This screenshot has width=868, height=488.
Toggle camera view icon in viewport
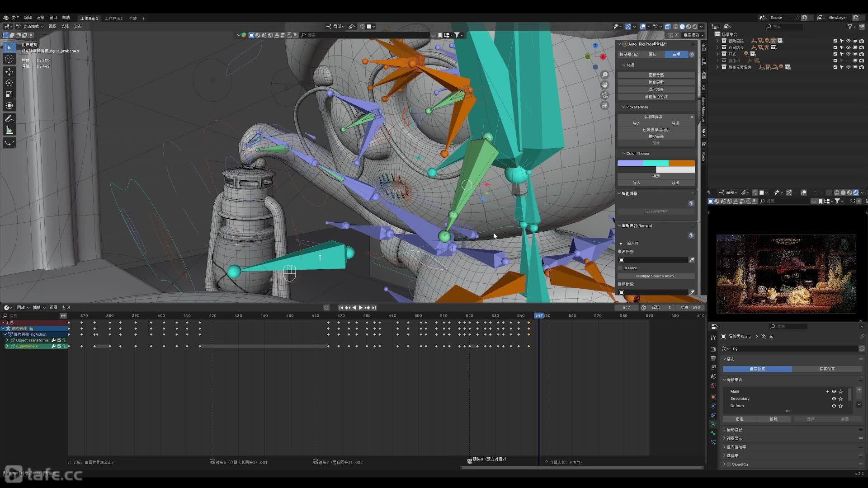(x=604, y=95)
